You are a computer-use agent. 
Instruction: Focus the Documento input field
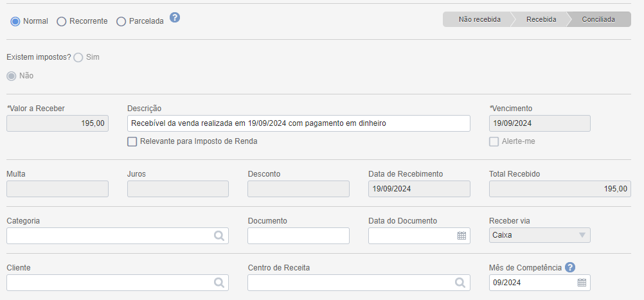click(x=299, y=236)
